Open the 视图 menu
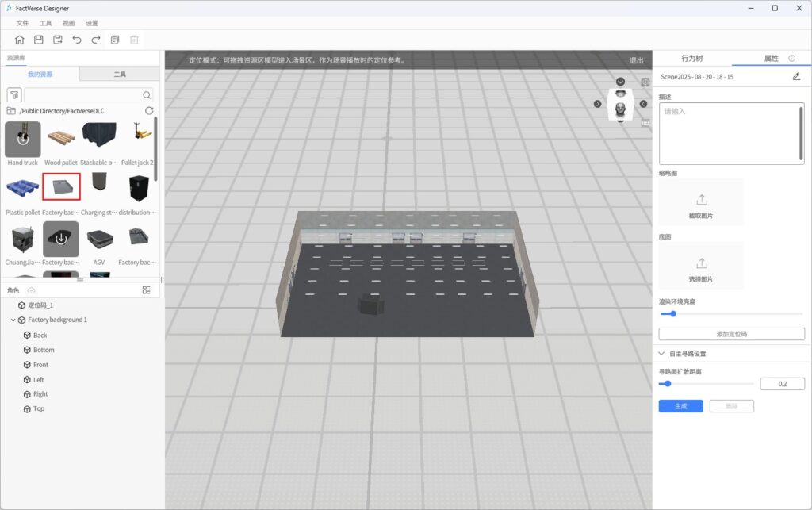 [68, 23]
